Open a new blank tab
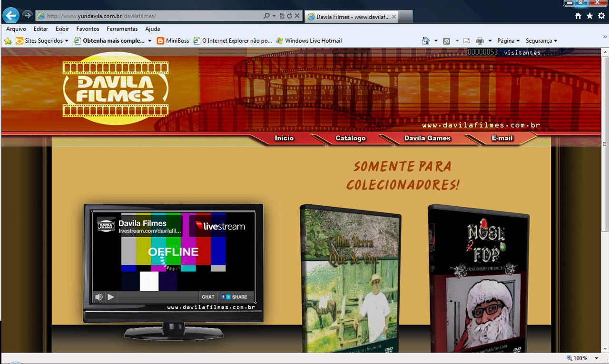Screen dimensions: 609x364 pyautogui.click(x=406, y=17)
